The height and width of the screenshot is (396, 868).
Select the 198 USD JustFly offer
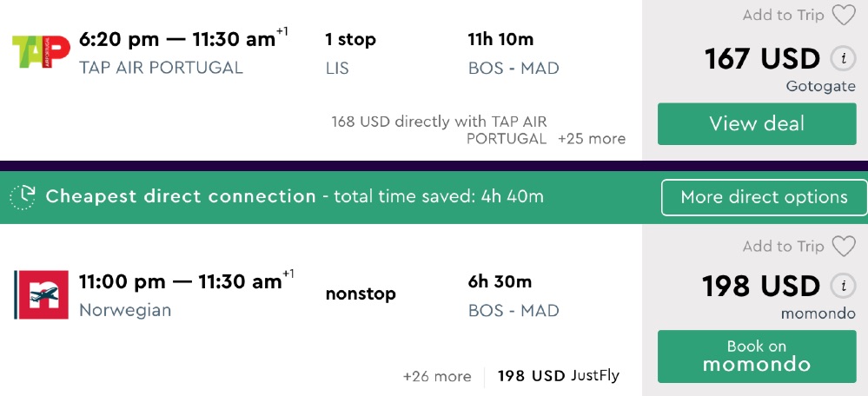[558, 376]
